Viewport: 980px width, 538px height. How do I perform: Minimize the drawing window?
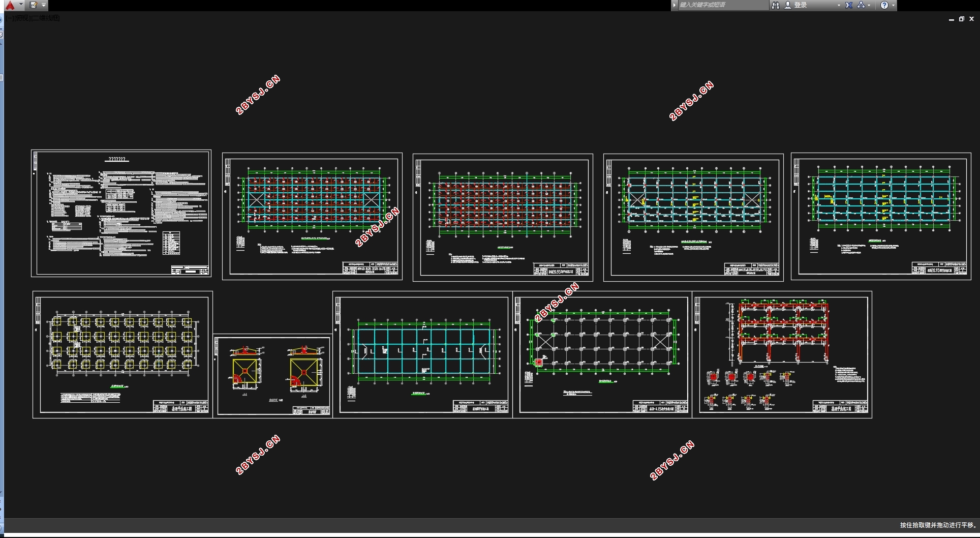[x=951, y=19]
